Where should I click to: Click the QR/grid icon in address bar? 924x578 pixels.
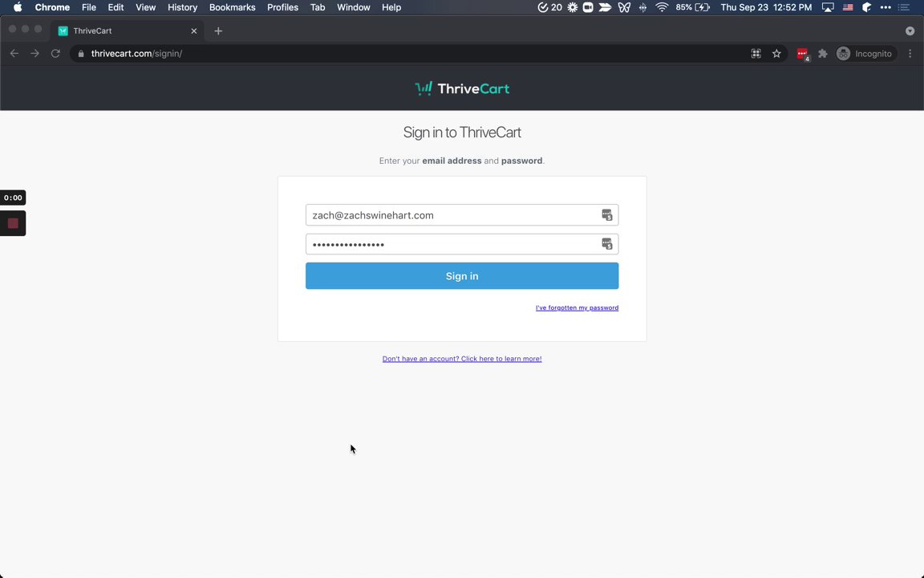756,54
